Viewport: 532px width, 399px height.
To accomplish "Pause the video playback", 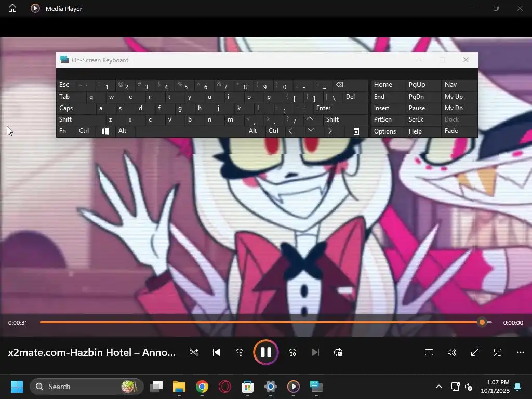I will coord(265,352).
